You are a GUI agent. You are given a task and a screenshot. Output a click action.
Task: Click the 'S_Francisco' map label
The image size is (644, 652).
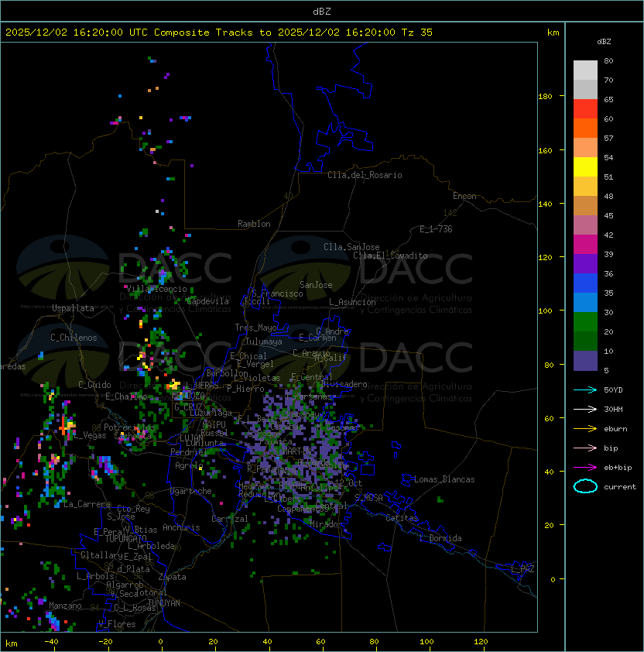pyautogui.click(x=277, y=293)
